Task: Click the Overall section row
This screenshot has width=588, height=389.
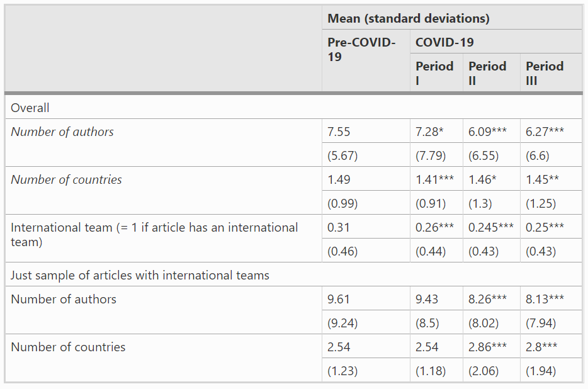Action: tap(30, 108)
